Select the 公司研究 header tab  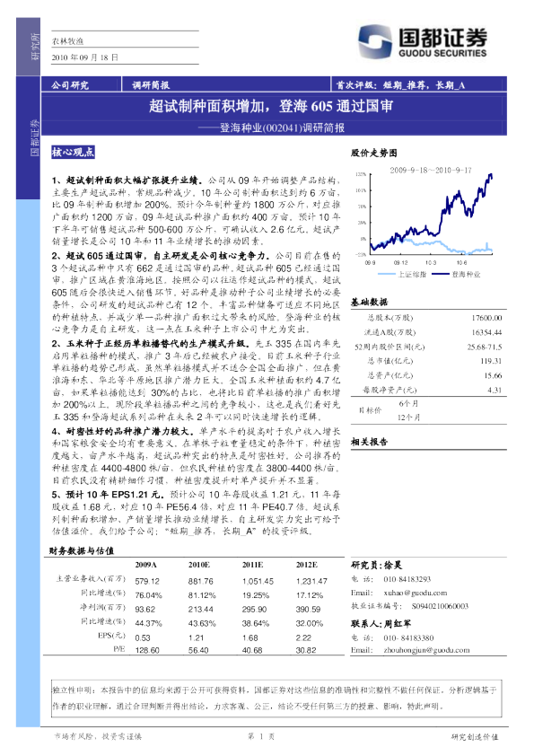(x=70, y=85)
